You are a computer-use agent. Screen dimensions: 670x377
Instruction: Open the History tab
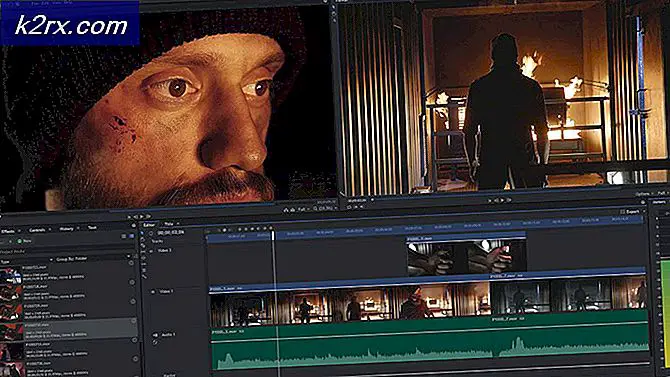66,229
